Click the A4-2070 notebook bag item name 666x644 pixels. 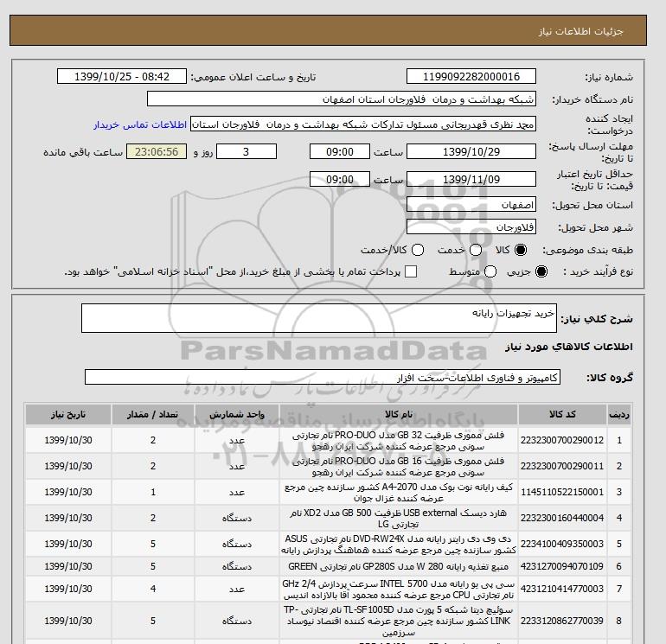[399, 493]
